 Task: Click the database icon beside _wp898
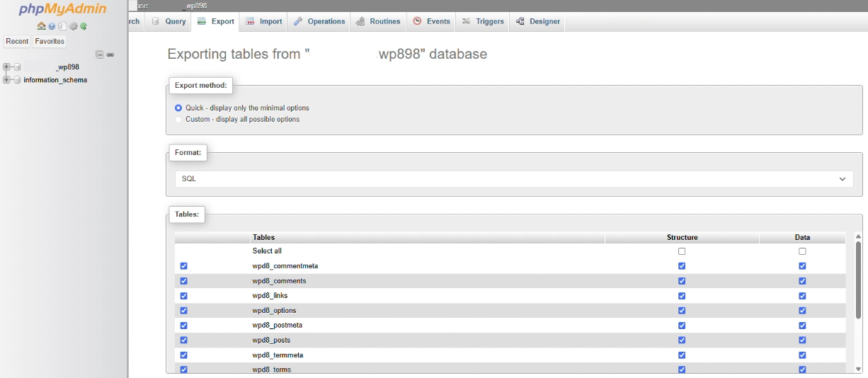click(x=17, y=67)
